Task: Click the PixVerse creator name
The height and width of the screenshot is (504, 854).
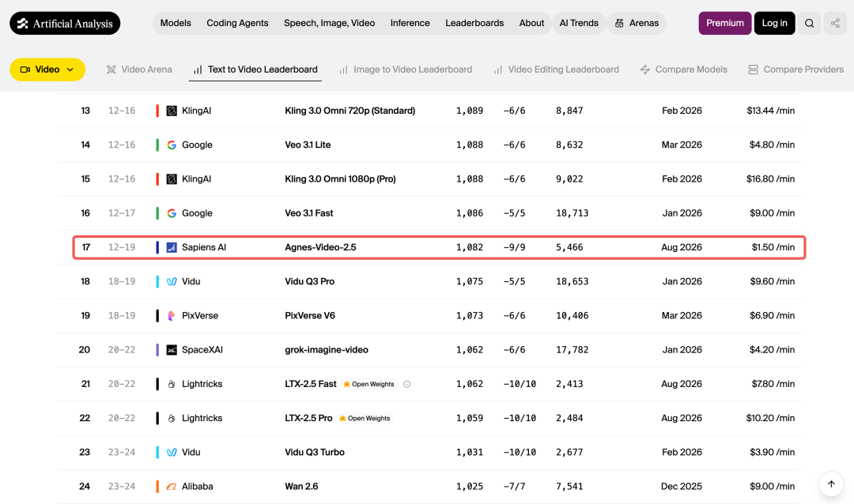Action: tap(200, 316)
